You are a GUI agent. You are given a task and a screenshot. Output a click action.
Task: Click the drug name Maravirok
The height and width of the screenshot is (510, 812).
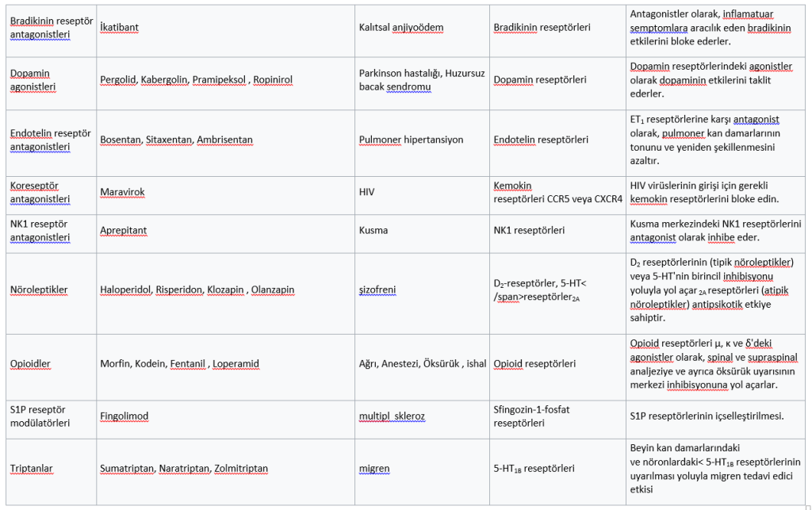point(122,192)
